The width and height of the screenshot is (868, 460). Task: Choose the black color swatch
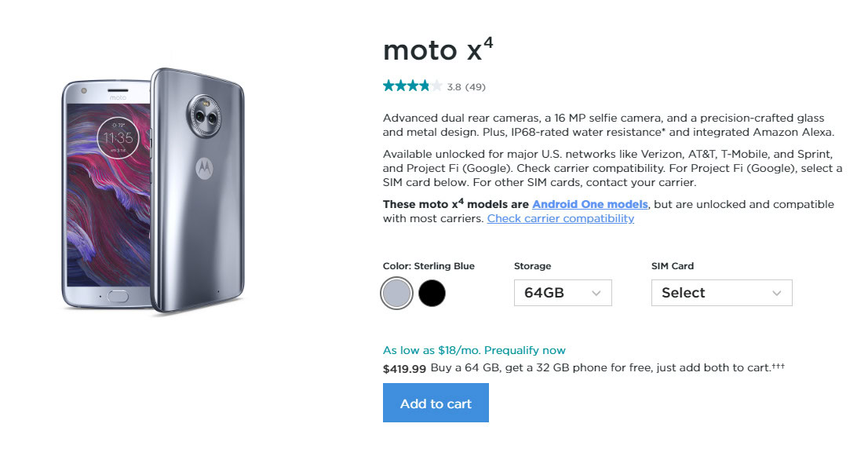tap(432, 293)
